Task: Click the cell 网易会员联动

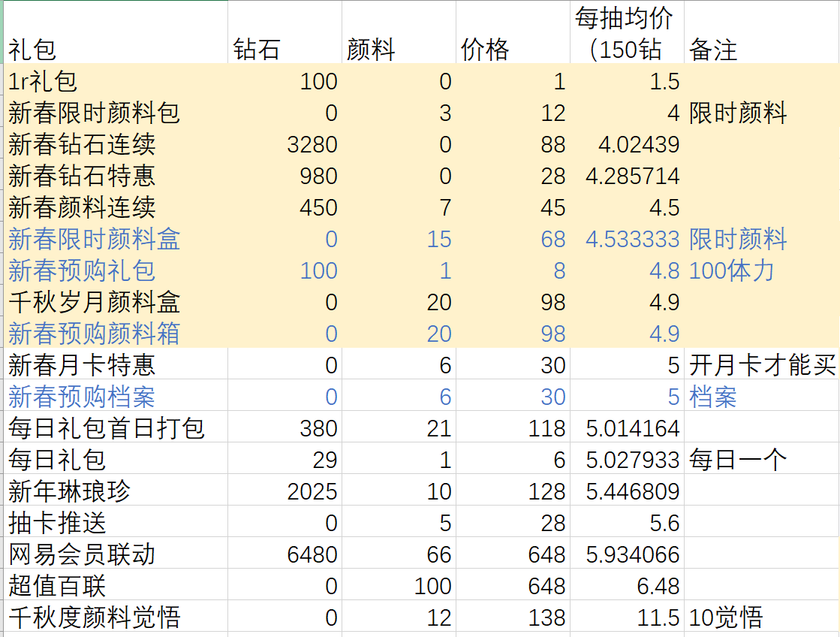Action: (115, 554)
